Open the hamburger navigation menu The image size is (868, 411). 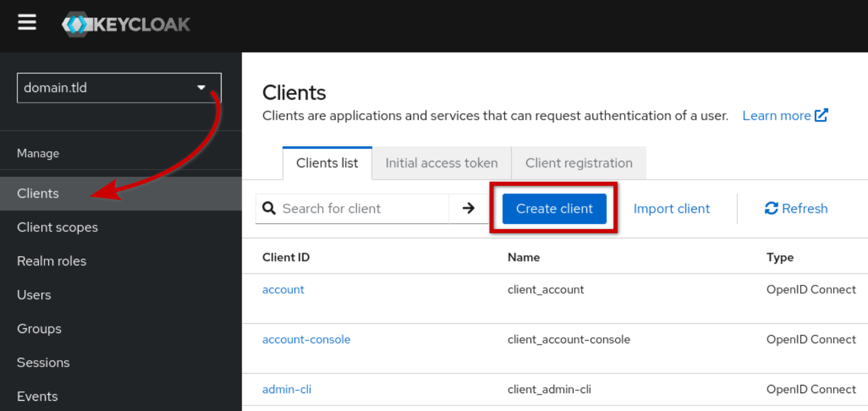27,23
